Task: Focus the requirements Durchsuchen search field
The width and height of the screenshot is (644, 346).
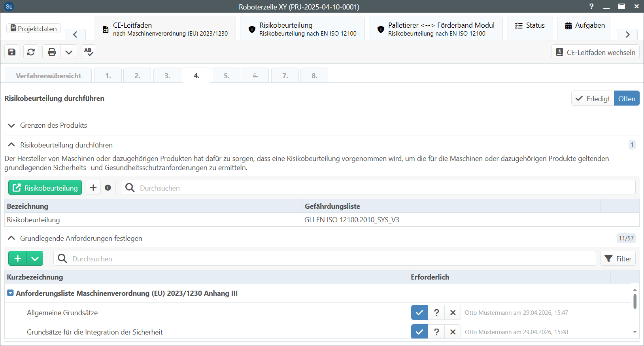Action: [325, 259]
